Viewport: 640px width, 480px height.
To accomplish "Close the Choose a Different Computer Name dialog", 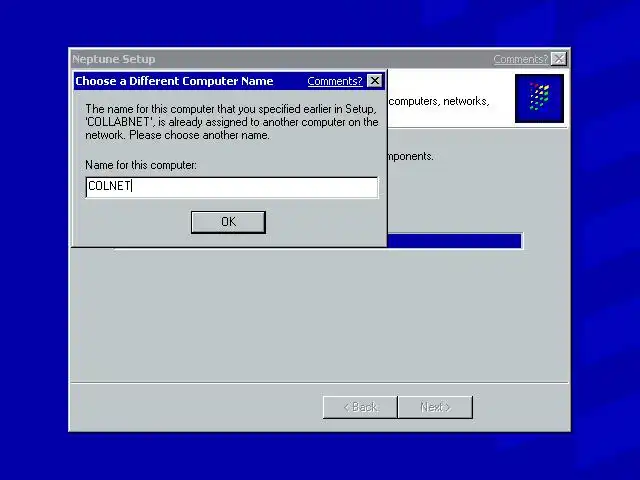I will pos(375,81).
